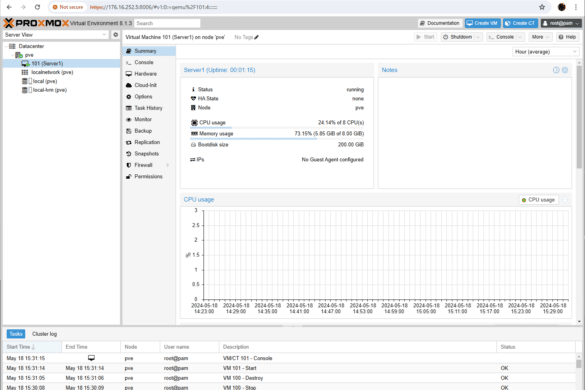585x390 pixels.
Task: Select the VM 101 - Start task row
Action: [290, 368]
